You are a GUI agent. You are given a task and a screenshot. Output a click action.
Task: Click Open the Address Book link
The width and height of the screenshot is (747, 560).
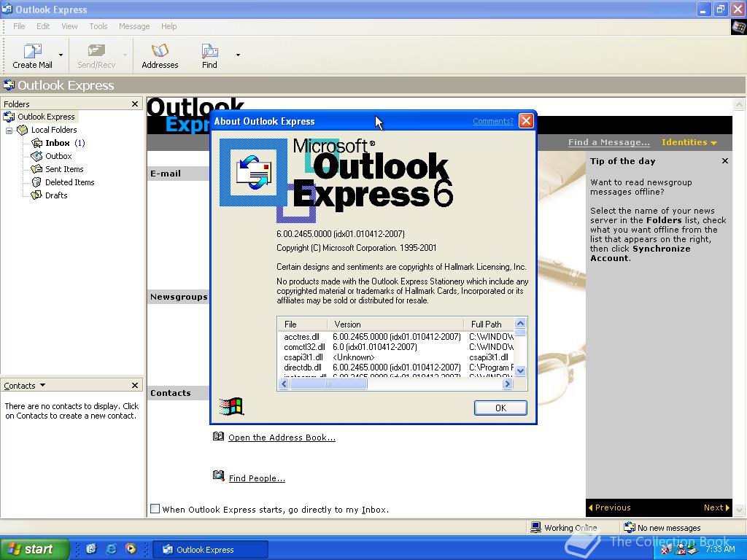[x=282, y=437]
